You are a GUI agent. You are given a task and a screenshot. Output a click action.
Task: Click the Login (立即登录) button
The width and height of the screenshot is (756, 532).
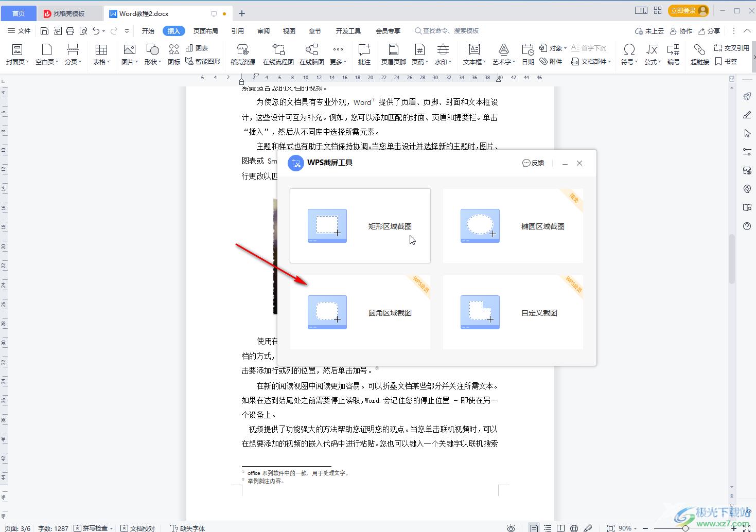(x=689, y=10)
